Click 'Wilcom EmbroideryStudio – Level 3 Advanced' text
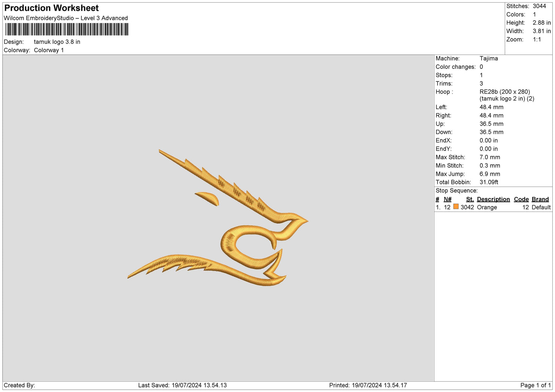555x392 pixels. 66,18
